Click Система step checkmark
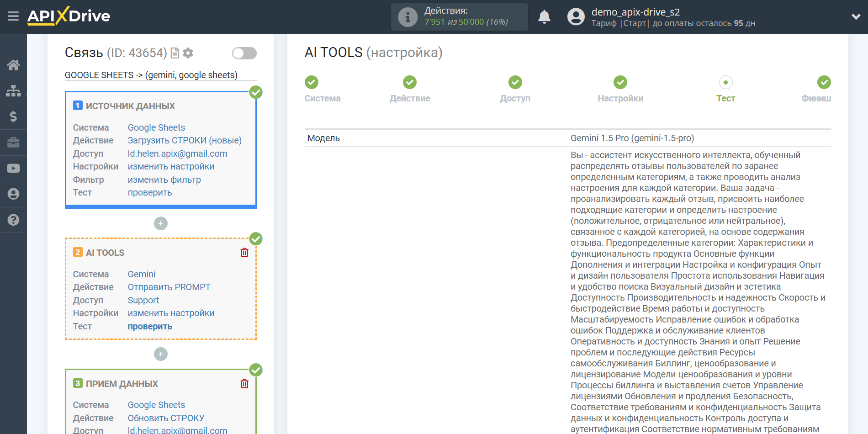Screen dimensions: 868x434 312,82
